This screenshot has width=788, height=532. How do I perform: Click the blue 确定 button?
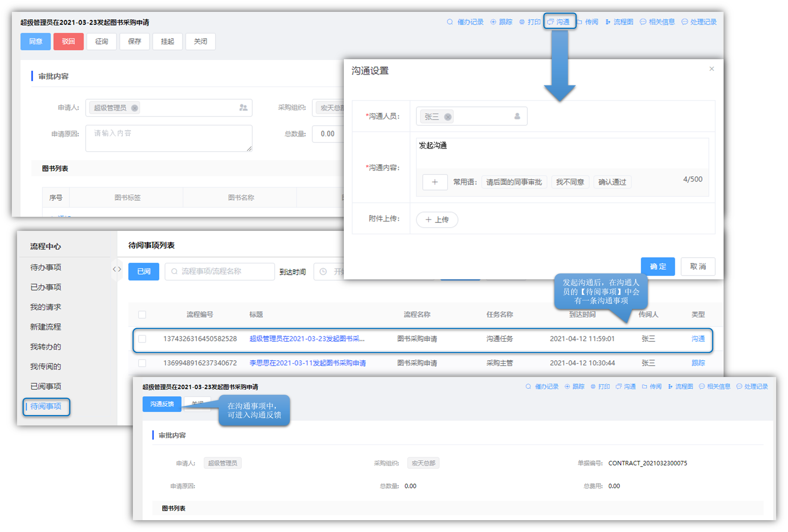point(658,266)
